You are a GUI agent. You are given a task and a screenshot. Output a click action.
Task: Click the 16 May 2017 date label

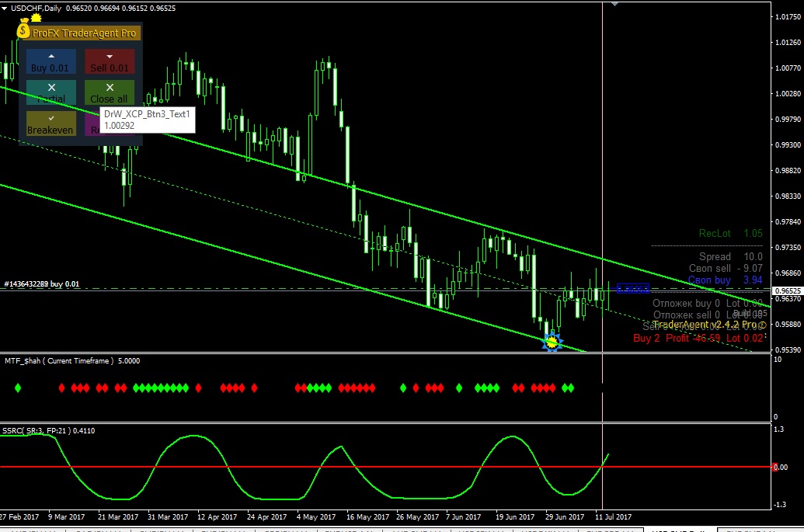coord(367,516)
